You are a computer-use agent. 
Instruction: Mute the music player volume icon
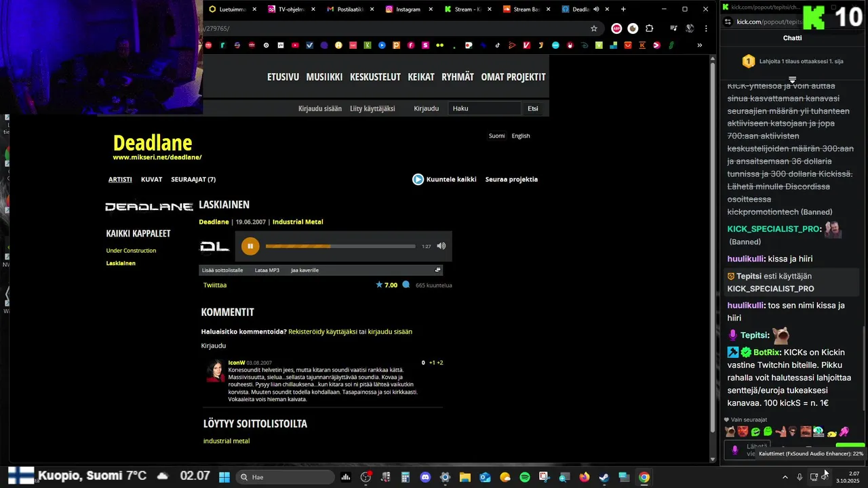[x=441, y=246]
